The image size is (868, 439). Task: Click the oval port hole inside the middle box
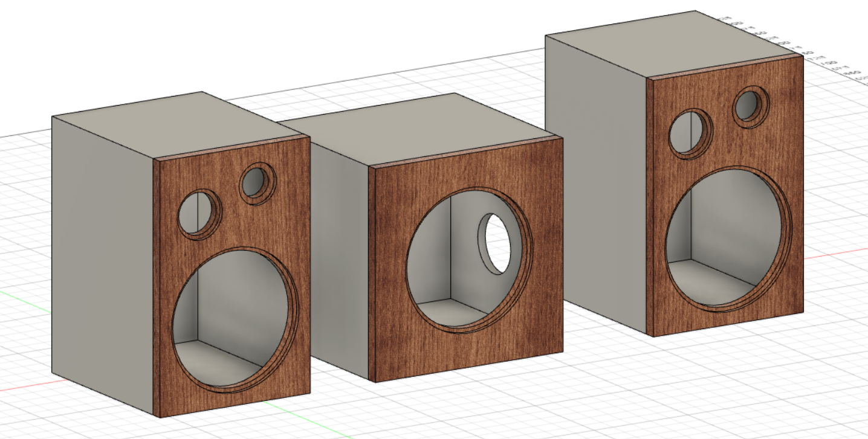tap(494, 243)
